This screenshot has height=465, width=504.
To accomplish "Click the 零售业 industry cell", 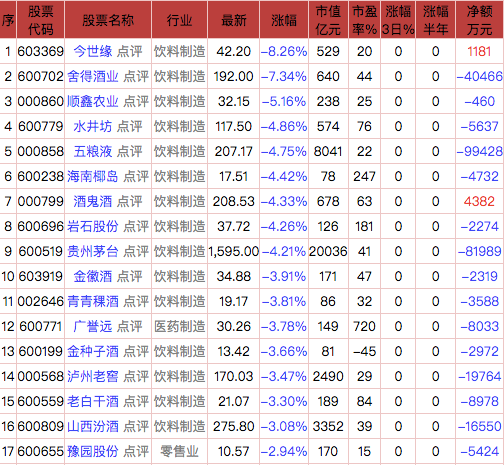I will coord(179,451).
